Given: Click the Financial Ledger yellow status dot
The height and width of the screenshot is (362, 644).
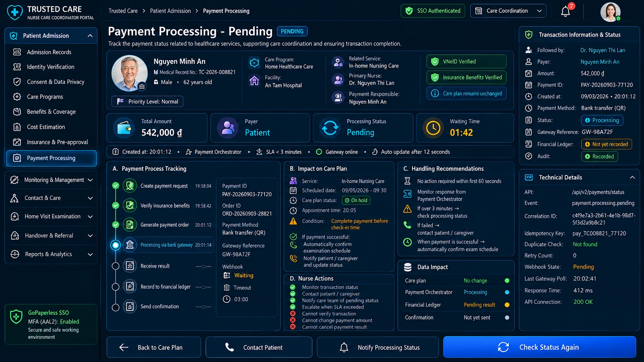Looking at the screenshot, I should [507, 305].
